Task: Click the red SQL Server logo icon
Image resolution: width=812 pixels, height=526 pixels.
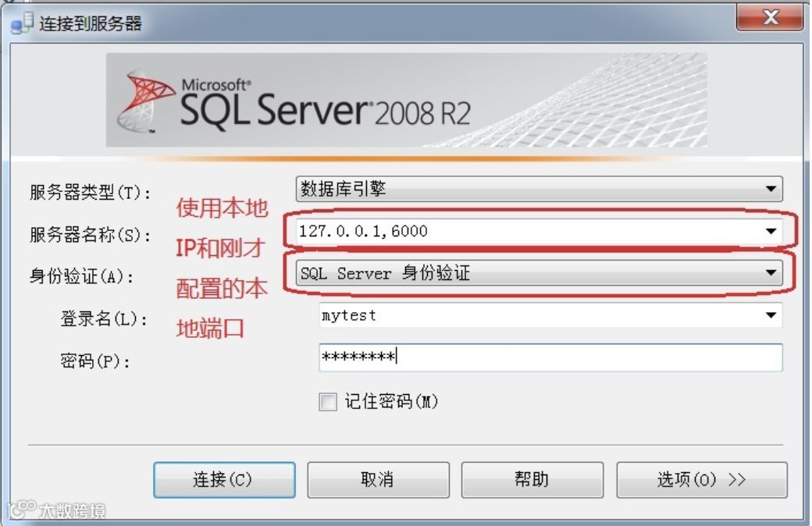Action: click(x=145, y=101)
